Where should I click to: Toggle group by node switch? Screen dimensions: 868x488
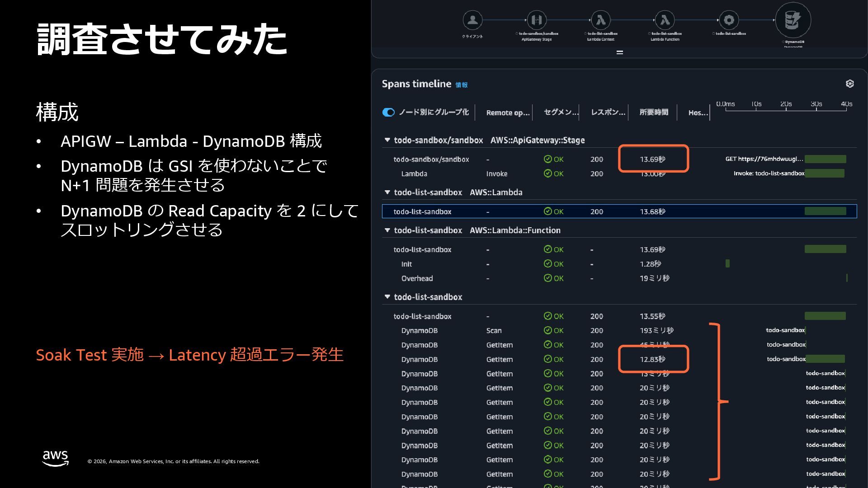tap(388, 113)
